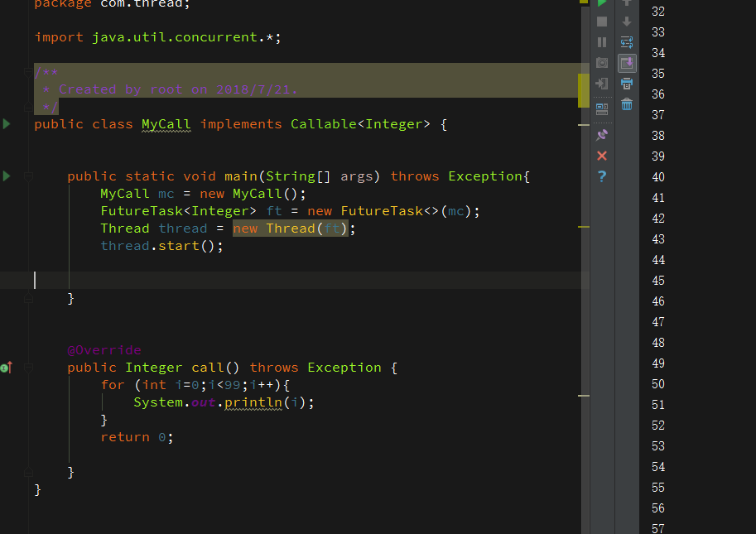Screen dimensions: 756x534
Task: Run the MyCall class from gutter arrow
Action: [7, 124]
